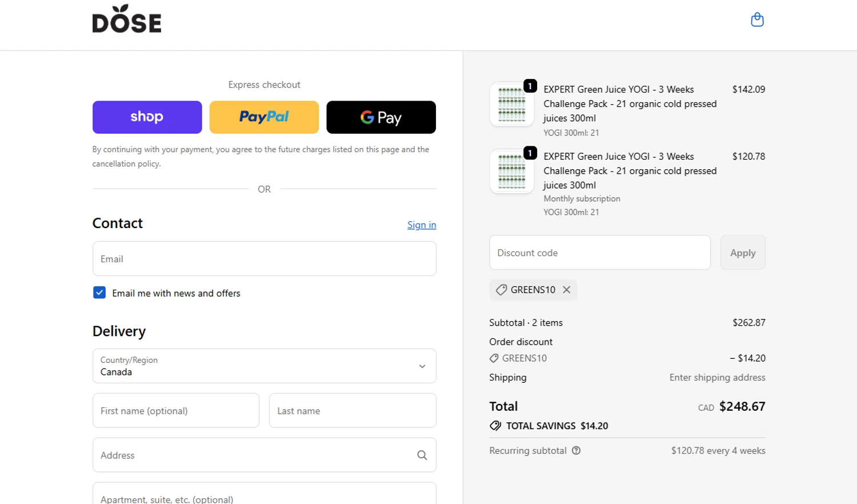Click the Sign in link
The width and height of the screenshot is (857, 504).
coord(422,225)
